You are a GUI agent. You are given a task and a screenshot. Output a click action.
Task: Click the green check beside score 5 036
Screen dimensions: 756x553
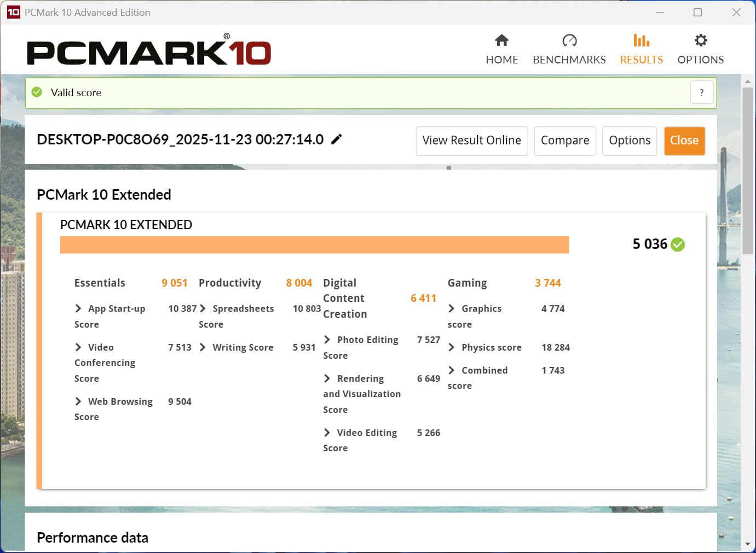[x=678, y=245]
